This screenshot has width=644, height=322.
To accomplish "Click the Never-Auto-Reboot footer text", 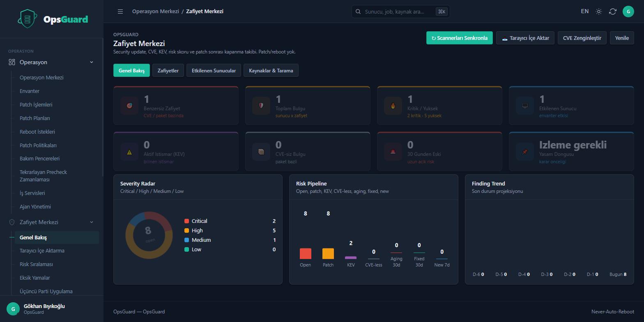I will [x=613, y=312].
